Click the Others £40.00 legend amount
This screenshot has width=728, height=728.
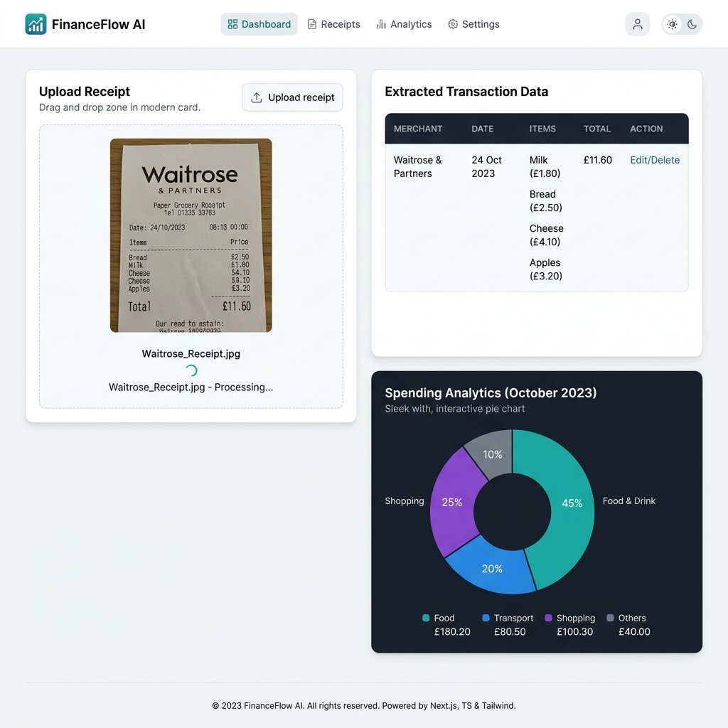634,632
